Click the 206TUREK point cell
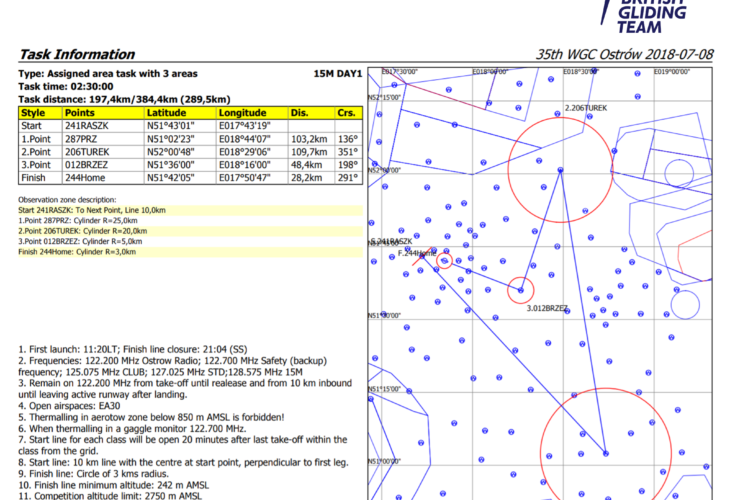This screenshot has width=730, height=500. point(86,152)
